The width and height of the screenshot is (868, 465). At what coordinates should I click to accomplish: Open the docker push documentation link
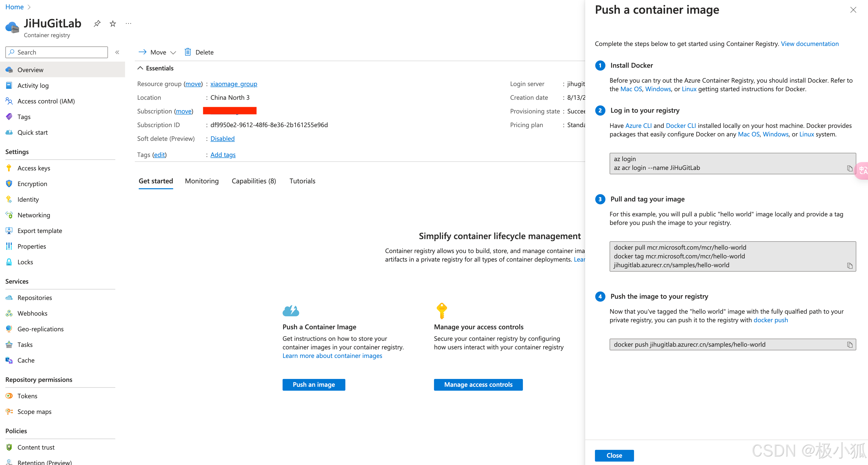pos(771,320)
